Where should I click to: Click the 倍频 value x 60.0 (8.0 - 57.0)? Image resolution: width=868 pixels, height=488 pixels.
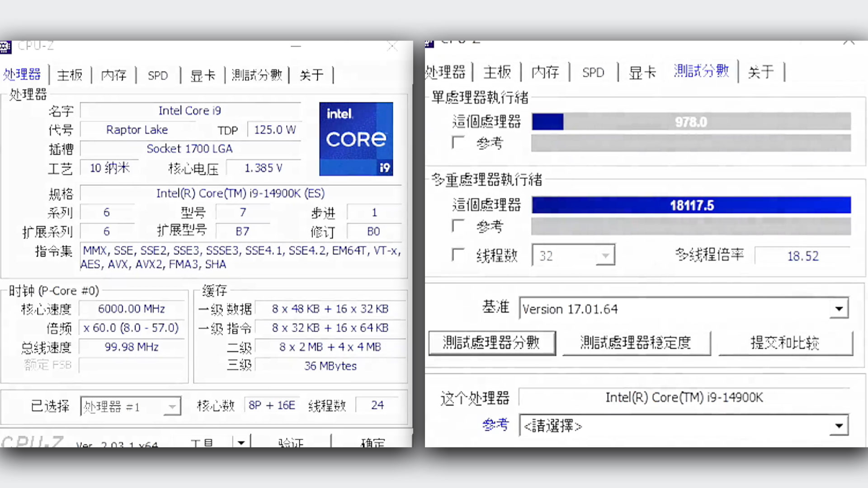click(132, 328)
